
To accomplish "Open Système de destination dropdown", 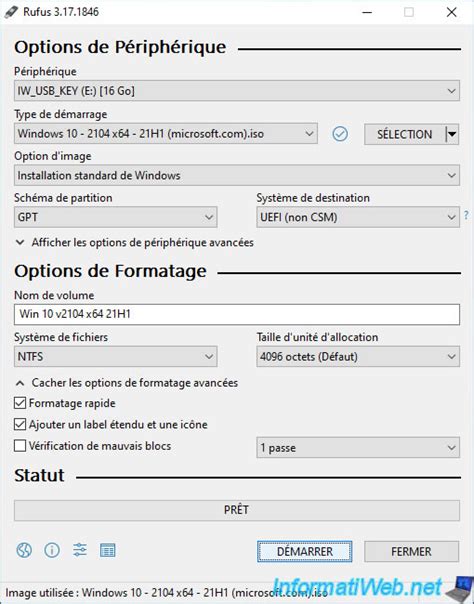I will [358, 217].
